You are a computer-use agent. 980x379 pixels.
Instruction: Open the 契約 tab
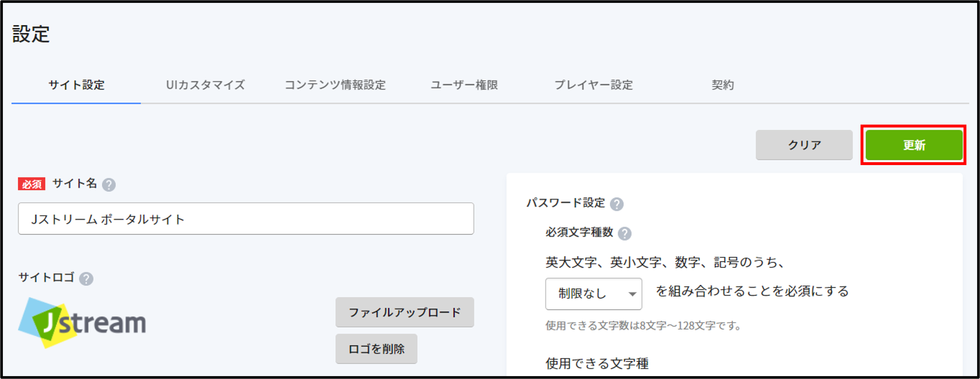click(723, 85)
